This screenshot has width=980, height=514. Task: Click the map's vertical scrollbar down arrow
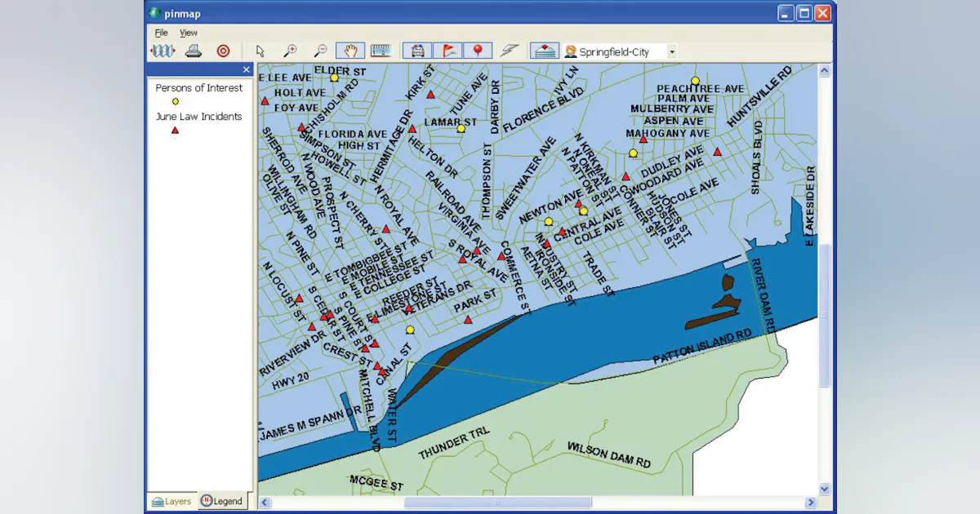click(x=824, y=489)
